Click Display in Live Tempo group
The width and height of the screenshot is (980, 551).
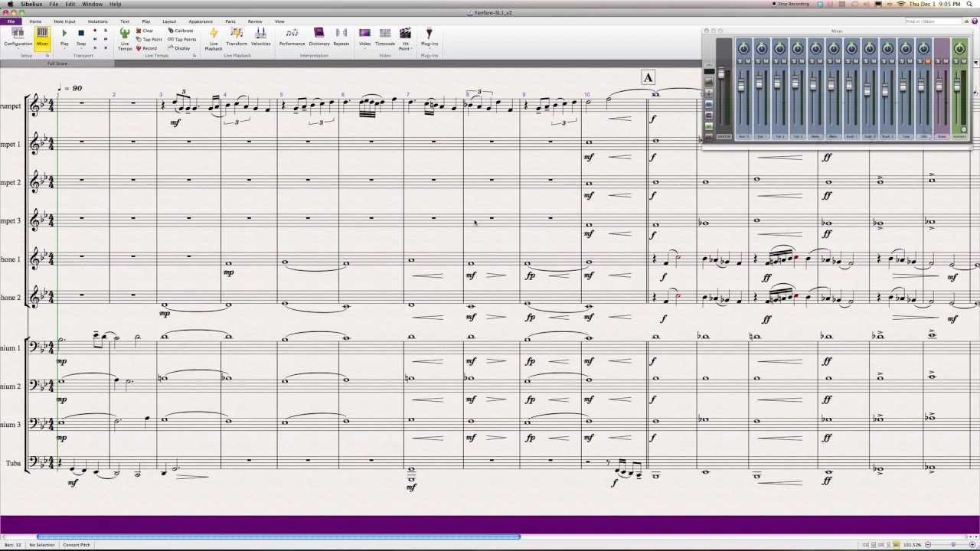pos(178,48)
